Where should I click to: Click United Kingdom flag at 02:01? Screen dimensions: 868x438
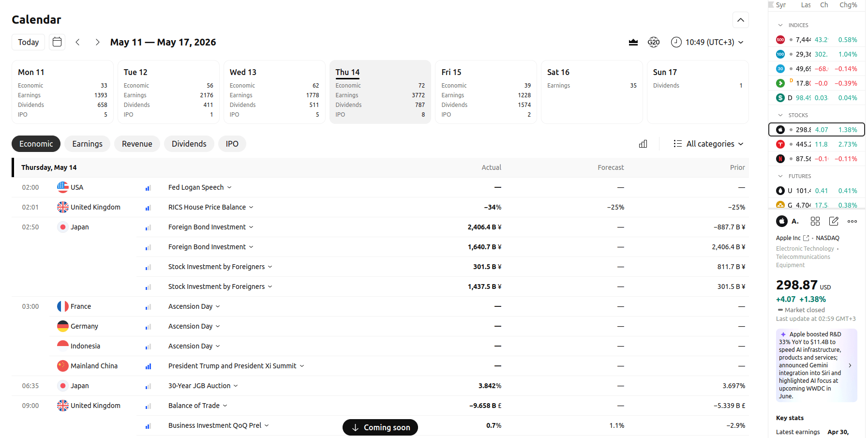point(63,207)
